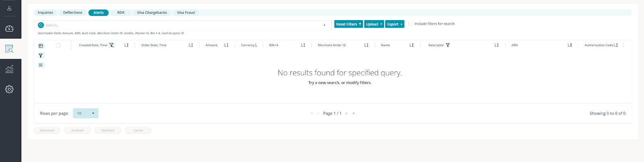Open the Visa Chargebacks tab
Screen dimensions: 644x162
pos(152,12)
